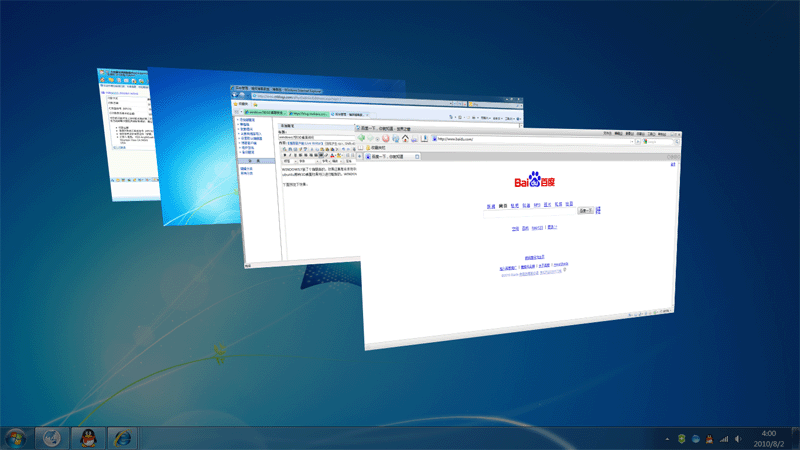
Task: Open the first format dropdown in blog editor
Action: pos(289,161)
